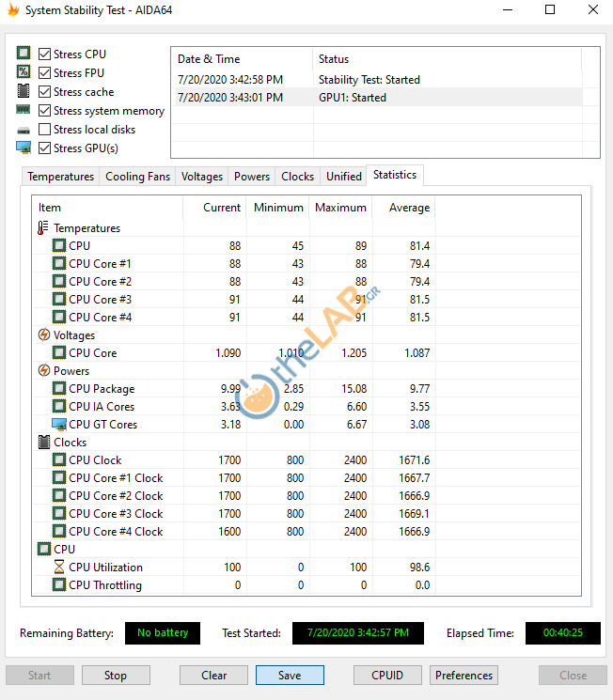The height and width of the screenshot is (700, 613).
Task: Click the Test Started timestamp display
Action: pyautogui.click(x=358, y=632)
